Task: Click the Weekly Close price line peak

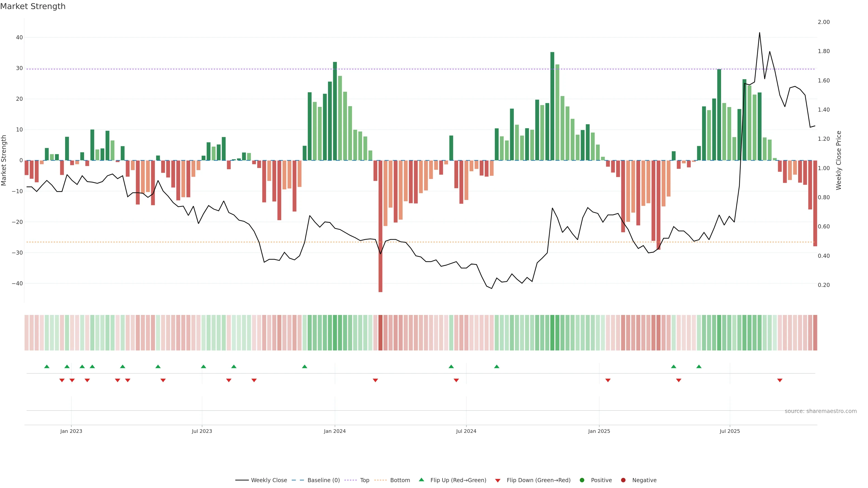Action: tap(759, 33)
